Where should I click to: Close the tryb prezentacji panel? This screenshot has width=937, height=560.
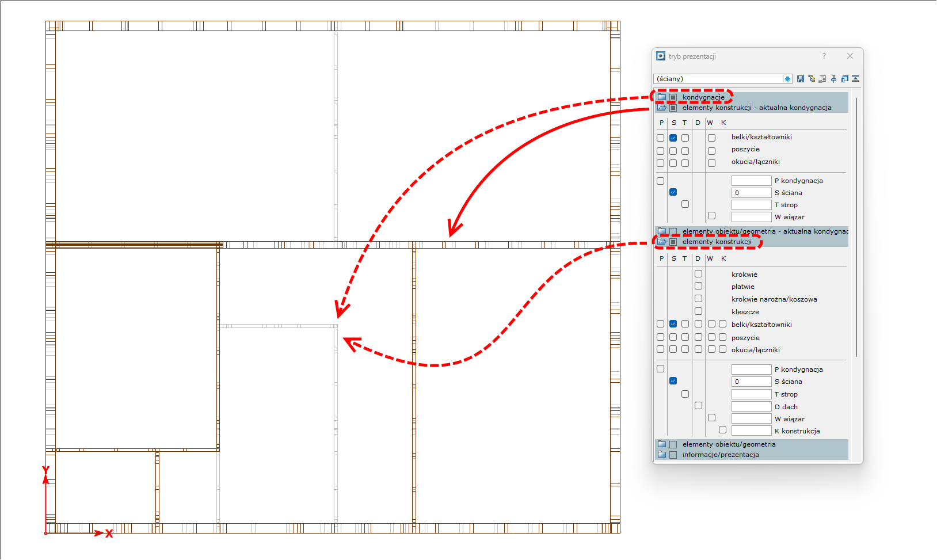(x=850, y=56)
